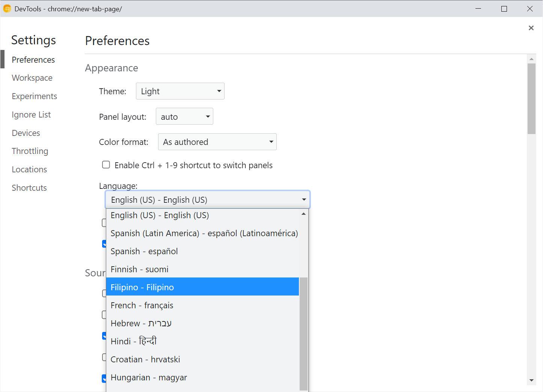The height and width of the screenshot is (392, 543).
Task: Click the Language dropdown collapse arrow
Action: pos(303,199)
